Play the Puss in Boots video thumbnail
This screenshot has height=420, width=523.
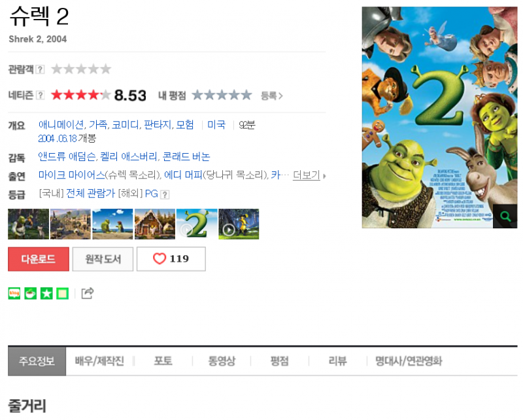click(x=239, y=224)
